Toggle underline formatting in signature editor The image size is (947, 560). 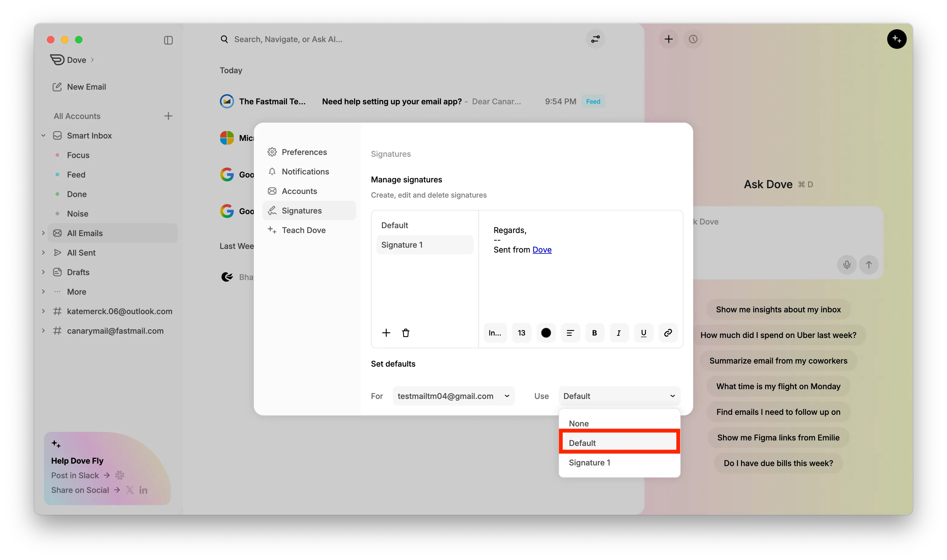pos(643,333)
